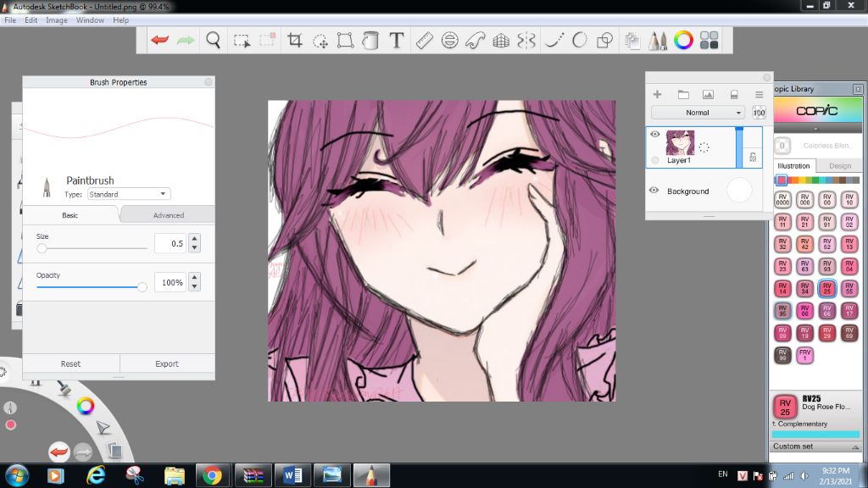Viewport: 868px width, 488px height.
Task: Enable the Ellipse guide tool
Action: point(449,40)
